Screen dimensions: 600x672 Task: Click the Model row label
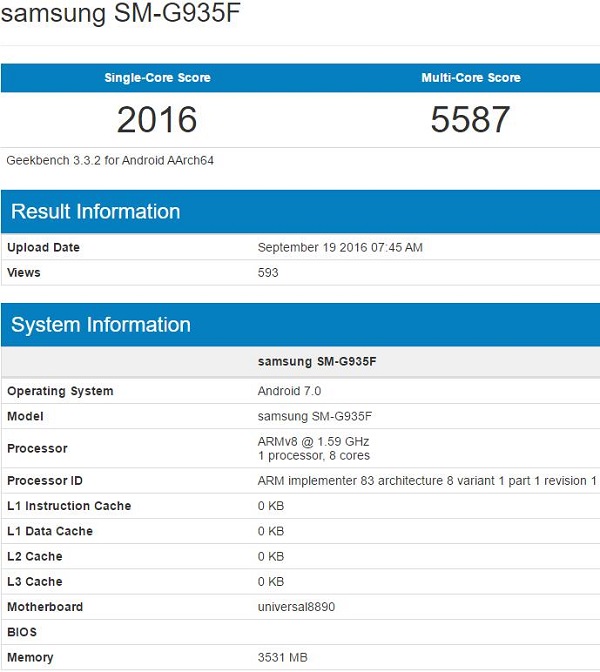25,416
